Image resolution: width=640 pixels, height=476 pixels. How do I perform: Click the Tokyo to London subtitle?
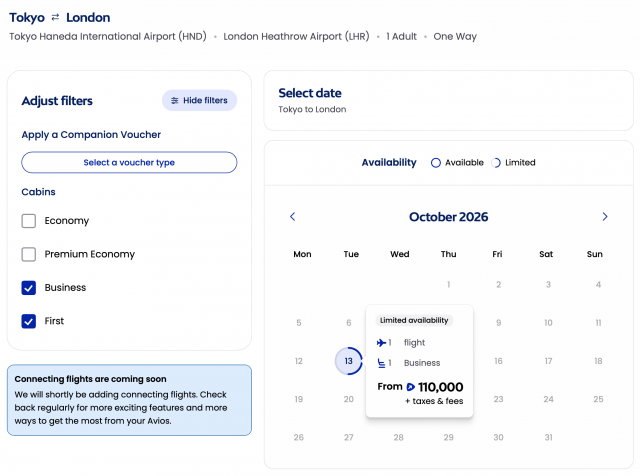coord(312,109)
